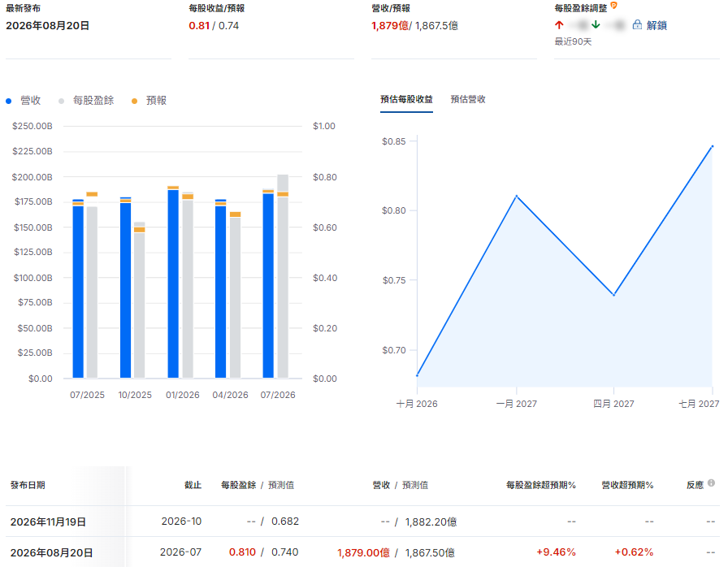Click the +0.62% revenue surprise value
This screenshot has width=728, height=567.
pos(635,552)
